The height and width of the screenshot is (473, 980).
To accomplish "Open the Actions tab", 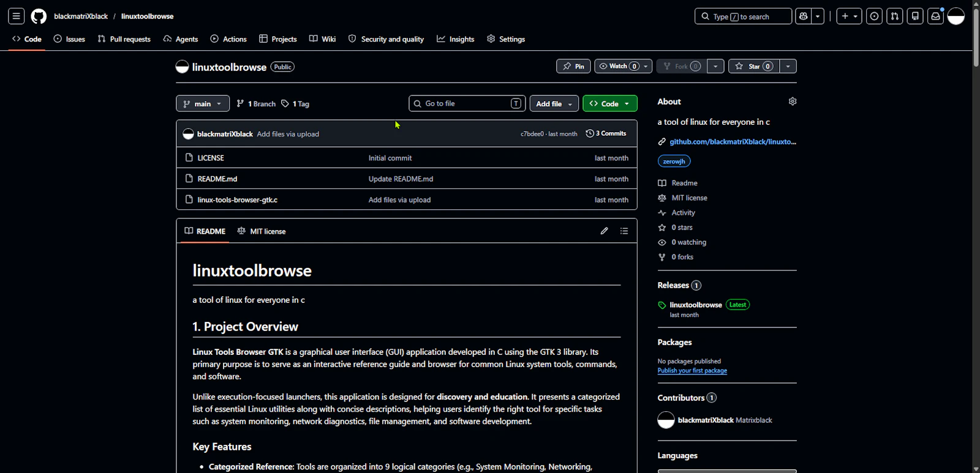I will click(x=228, y=39).
